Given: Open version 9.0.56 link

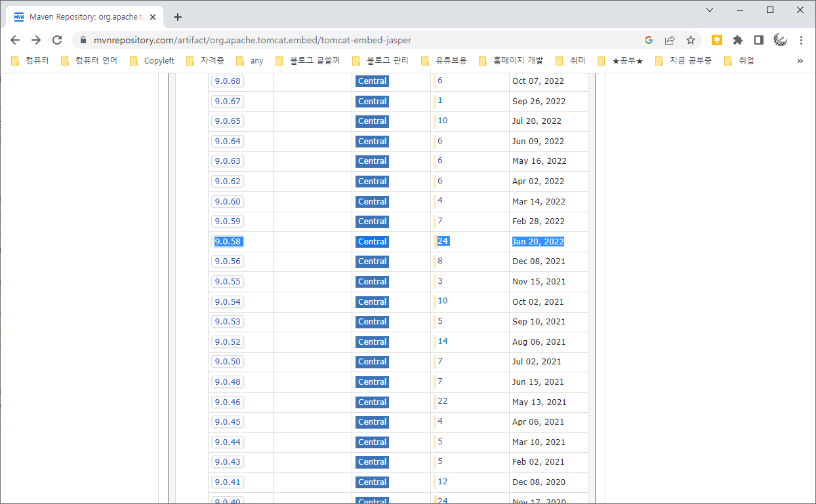Looking at the screenshot, I should point(228,262).
